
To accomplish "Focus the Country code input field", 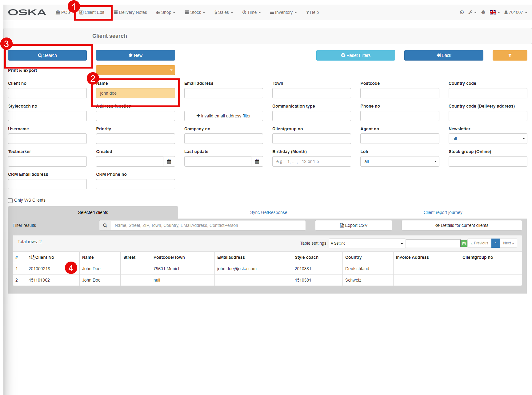I will point(488,93).
